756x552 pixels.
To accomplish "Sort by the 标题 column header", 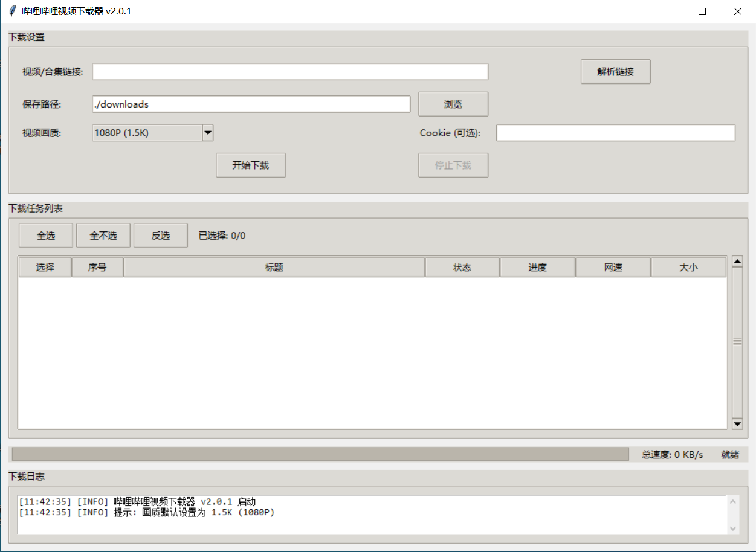I will point(274,268).
